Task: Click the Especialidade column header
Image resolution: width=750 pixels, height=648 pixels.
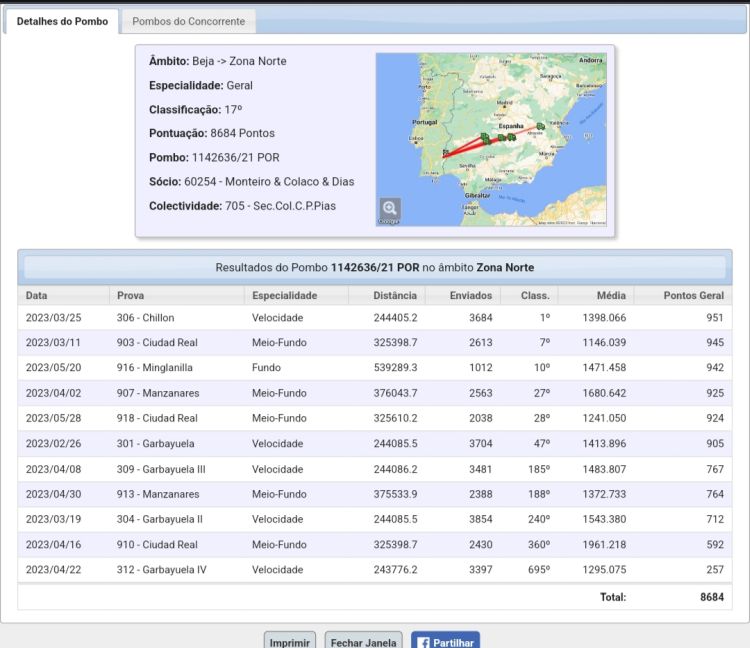Action: point(284,296)
